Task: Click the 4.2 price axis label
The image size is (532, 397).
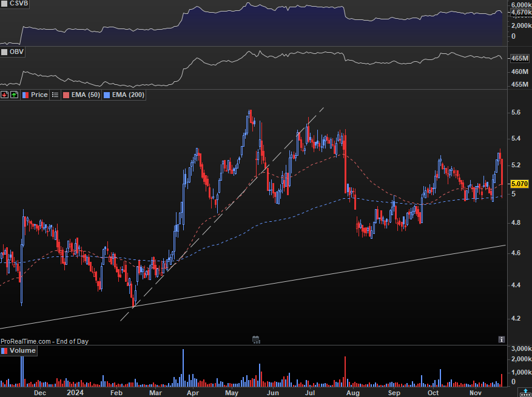Action: (516, 318)
